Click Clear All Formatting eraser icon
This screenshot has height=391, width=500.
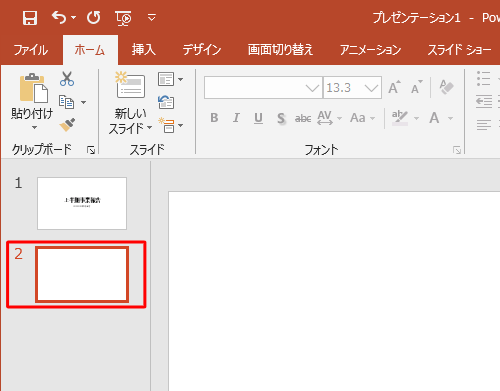pos(446,87)
